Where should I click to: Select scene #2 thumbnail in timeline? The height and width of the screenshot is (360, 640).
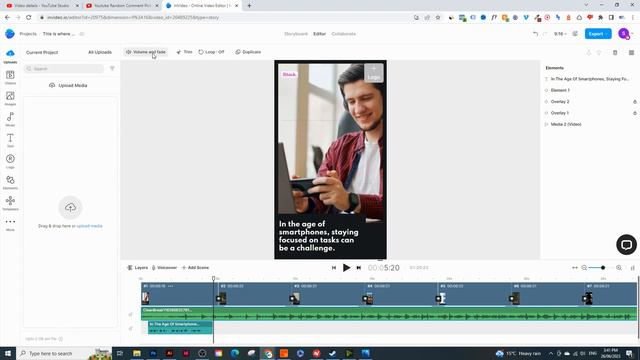point(221,298)
